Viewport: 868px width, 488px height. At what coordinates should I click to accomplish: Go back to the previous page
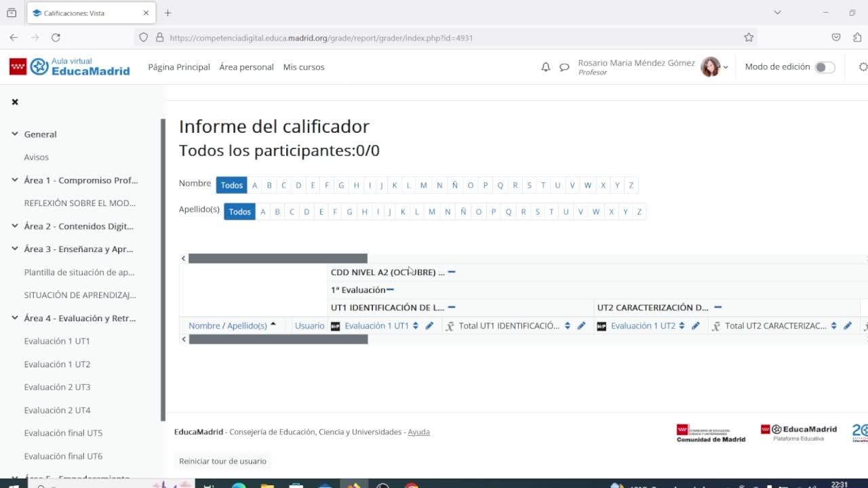pos(14,37)
